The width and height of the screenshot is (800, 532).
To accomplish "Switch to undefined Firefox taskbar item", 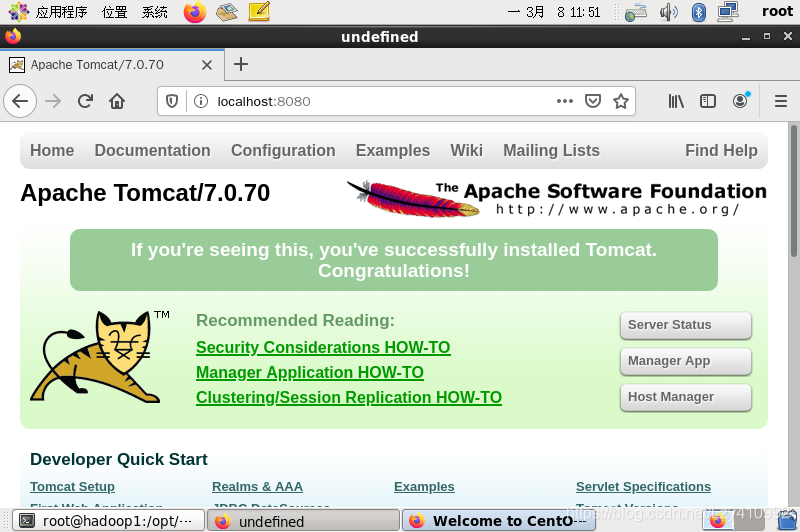I will [x=304, y=521].
